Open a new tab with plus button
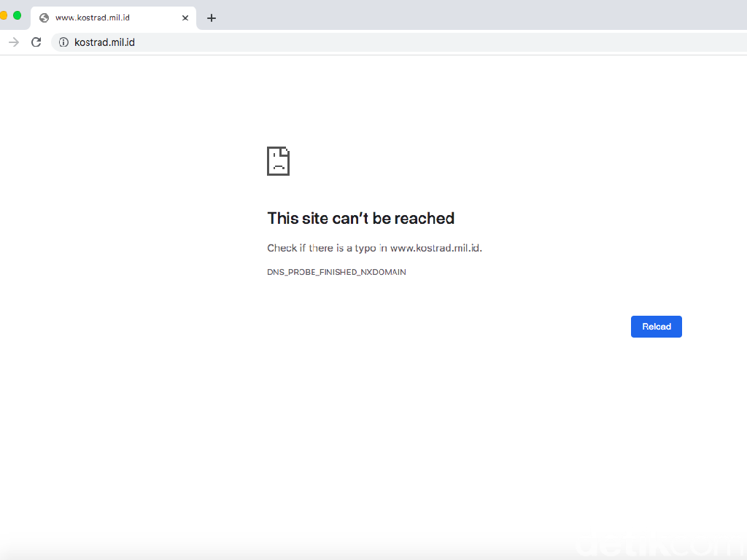 [x=212, y=18]
